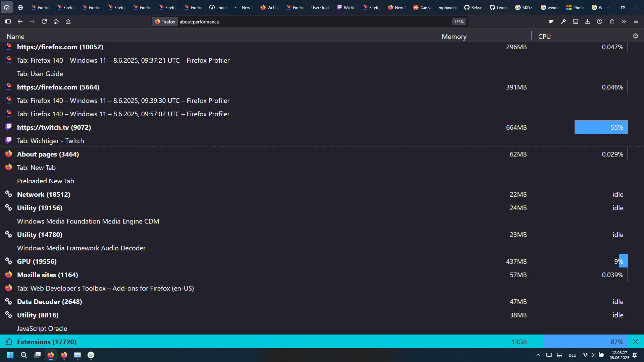
Task: Click the stacked-panel icon next to the wrench
Action: pos(576,21)
